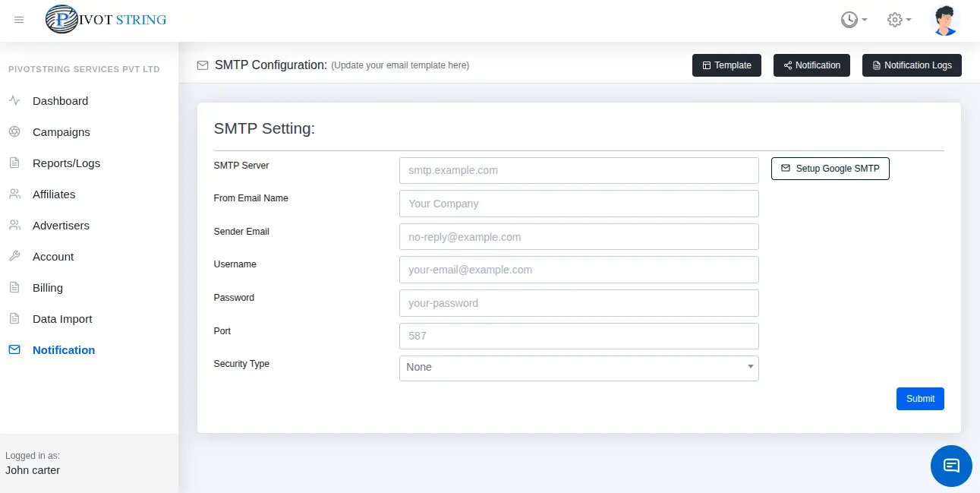Click the PivotString logo
This screenshot has height=493, width=980.
pos(106,19)
